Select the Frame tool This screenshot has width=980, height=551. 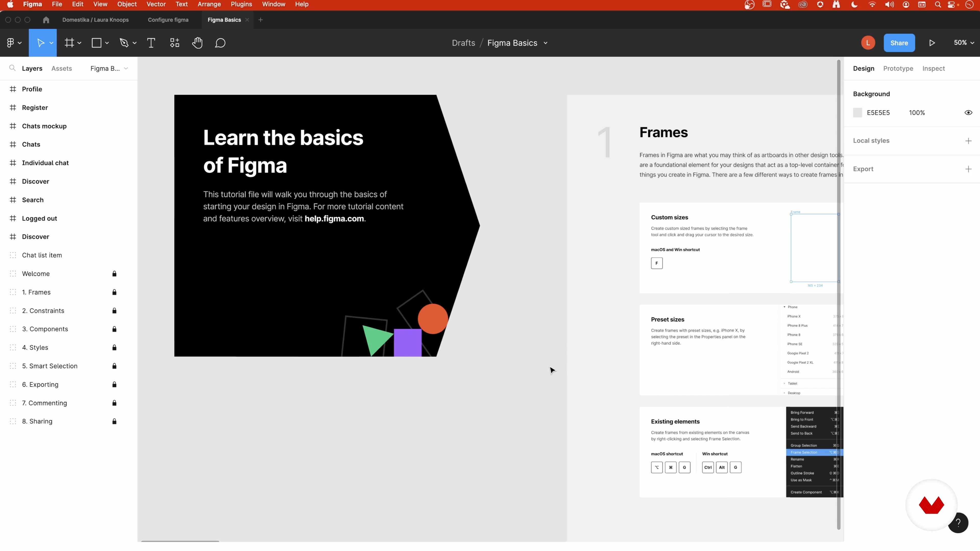pyautogui.click(x=69, y=43)
